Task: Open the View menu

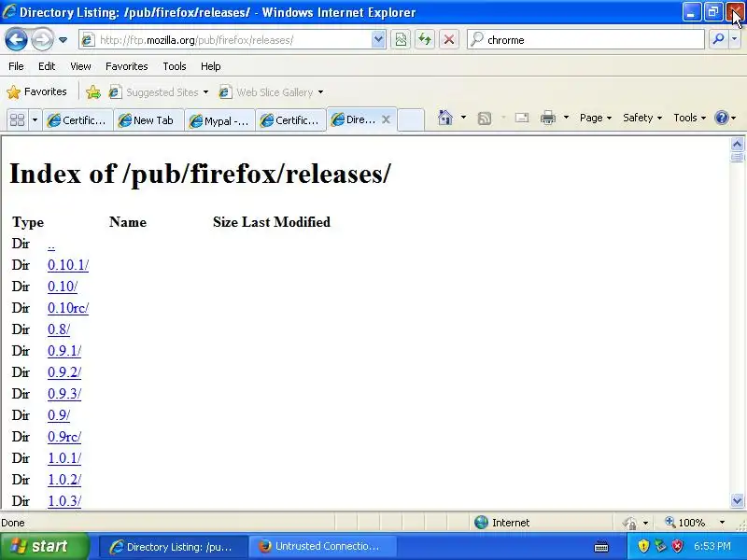Action: coord(80,66)
